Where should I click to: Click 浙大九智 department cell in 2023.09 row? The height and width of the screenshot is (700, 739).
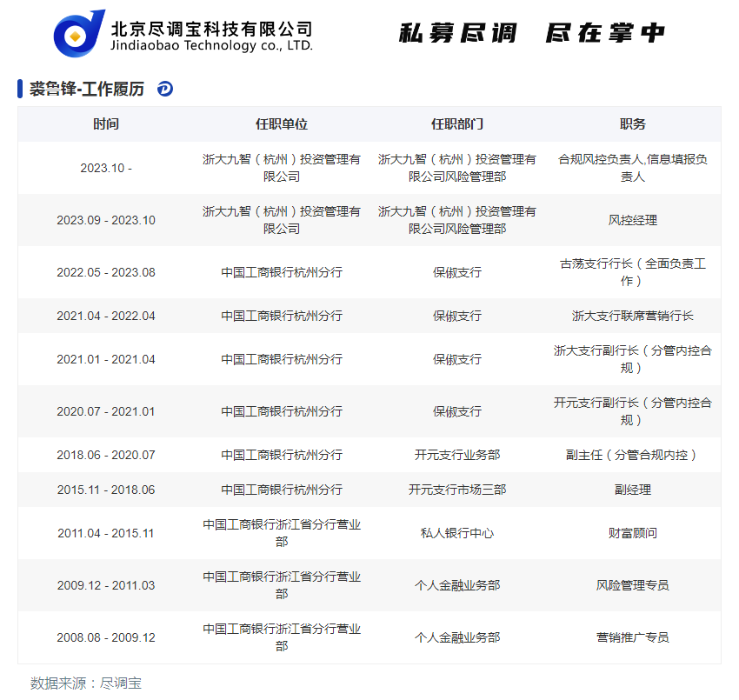click(x=457, y=220)
